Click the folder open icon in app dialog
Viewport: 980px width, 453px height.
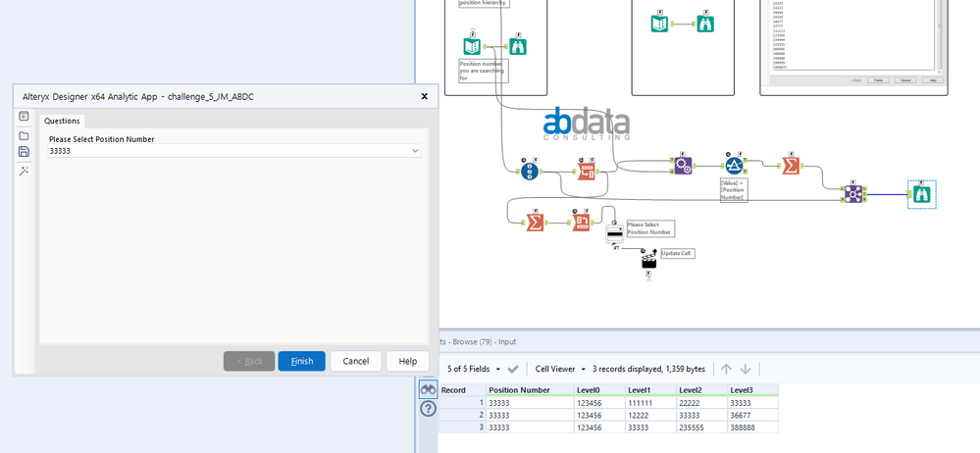point(24,135)
